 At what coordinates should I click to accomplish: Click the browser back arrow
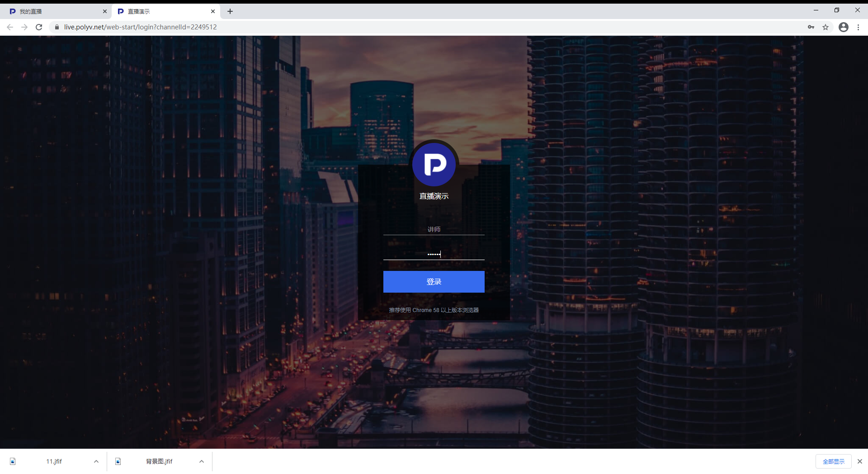(x=10, y=27)
